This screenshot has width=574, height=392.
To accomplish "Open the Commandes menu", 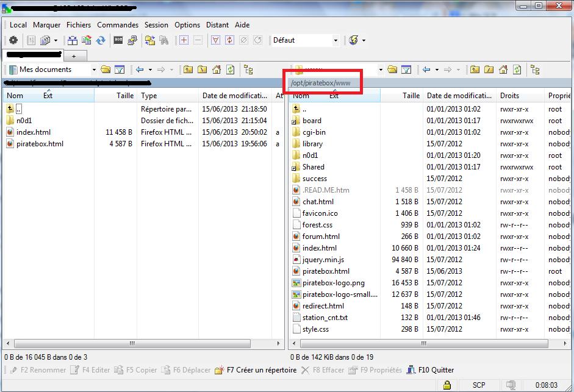I will tap(118, 25).
